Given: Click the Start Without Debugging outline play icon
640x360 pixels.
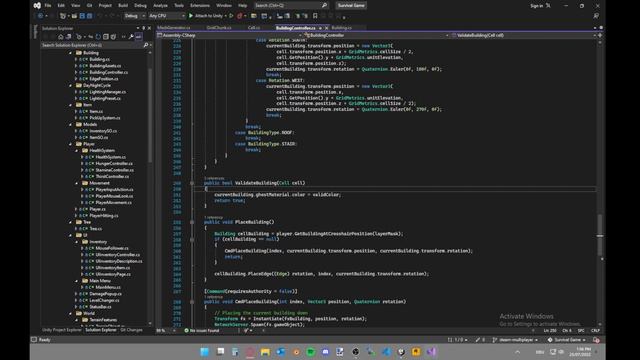Looking at the screenshot, I should [x=231, y=16].
